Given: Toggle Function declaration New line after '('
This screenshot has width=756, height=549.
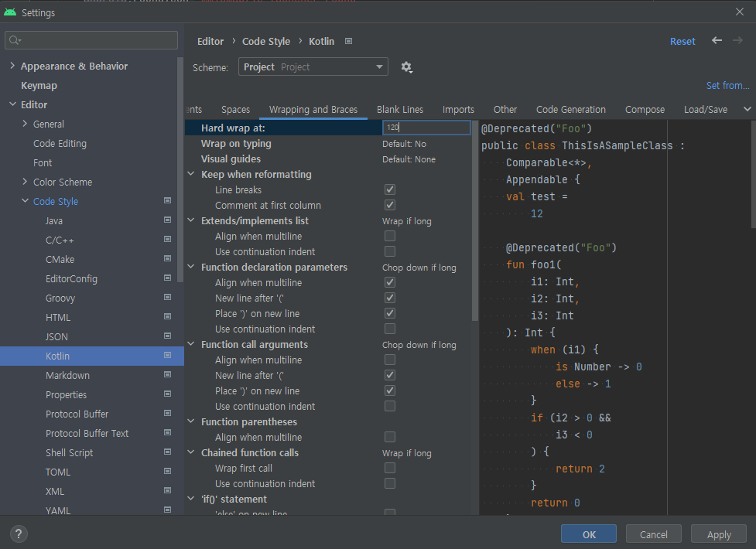Looking at the screenshot, I should (x=390, y=298).
